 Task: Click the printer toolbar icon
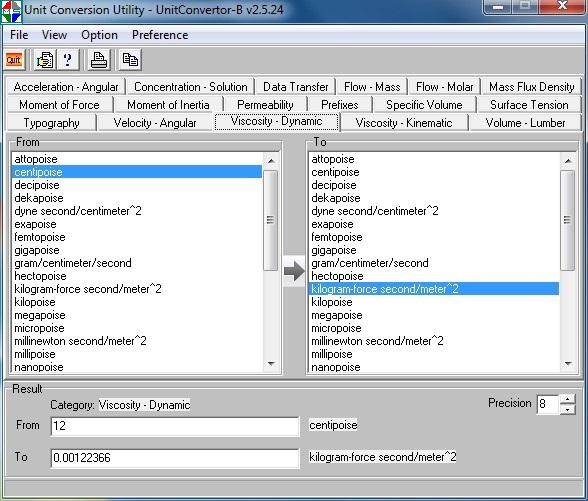pyautogui.click(x=99, y=60)
